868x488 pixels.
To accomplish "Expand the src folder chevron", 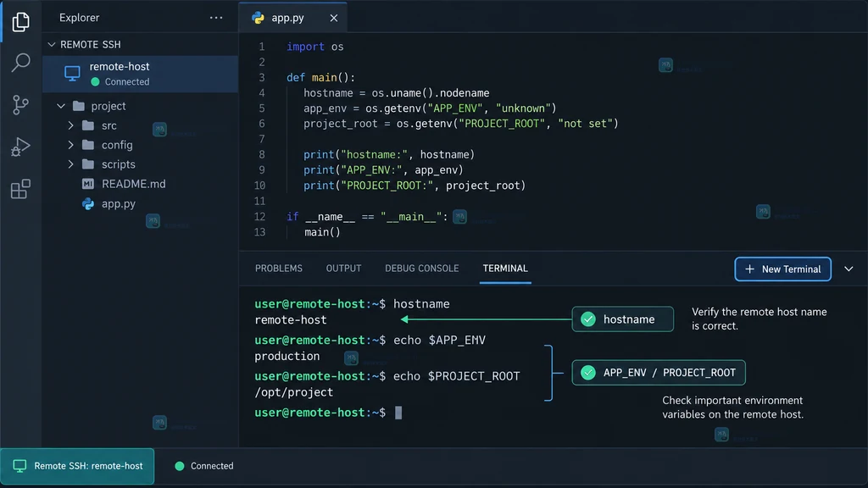I will 70,125.
